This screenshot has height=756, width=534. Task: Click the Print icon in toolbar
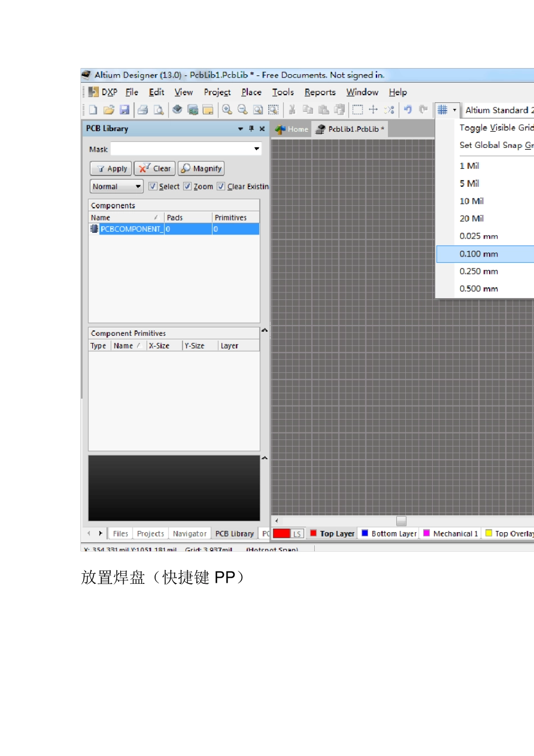[143, 110]
